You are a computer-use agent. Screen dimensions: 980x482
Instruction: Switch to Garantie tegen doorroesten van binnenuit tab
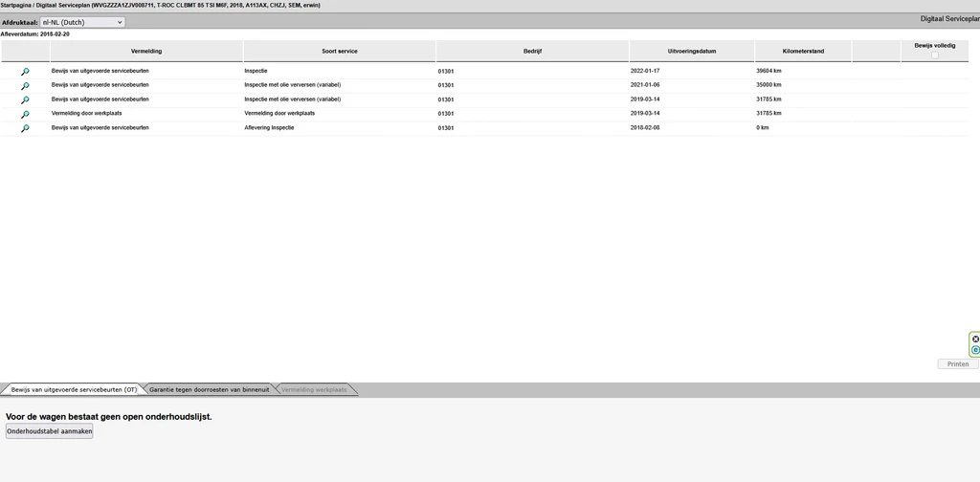click(x=209, y=390)
